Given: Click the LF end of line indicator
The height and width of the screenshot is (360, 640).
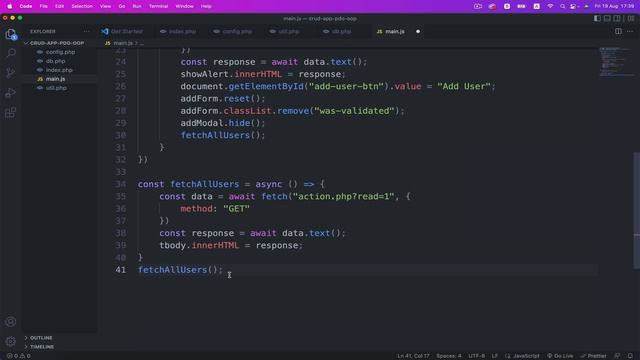Looking at the screenshot, I should [495, 356].
